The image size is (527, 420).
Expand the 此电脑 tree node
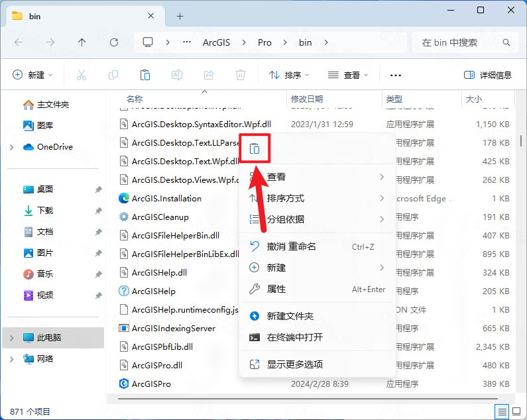point(12,338)
